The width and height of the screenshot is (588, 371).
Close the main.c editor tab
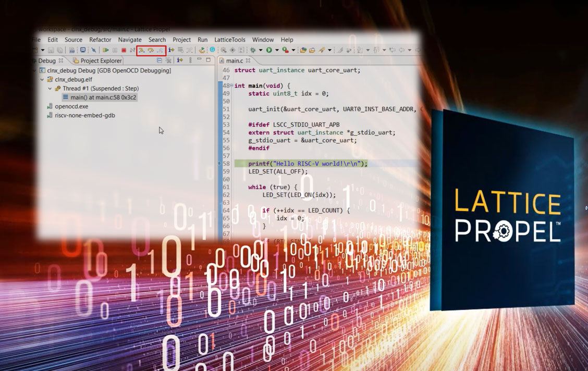click(x=248, y=60)
